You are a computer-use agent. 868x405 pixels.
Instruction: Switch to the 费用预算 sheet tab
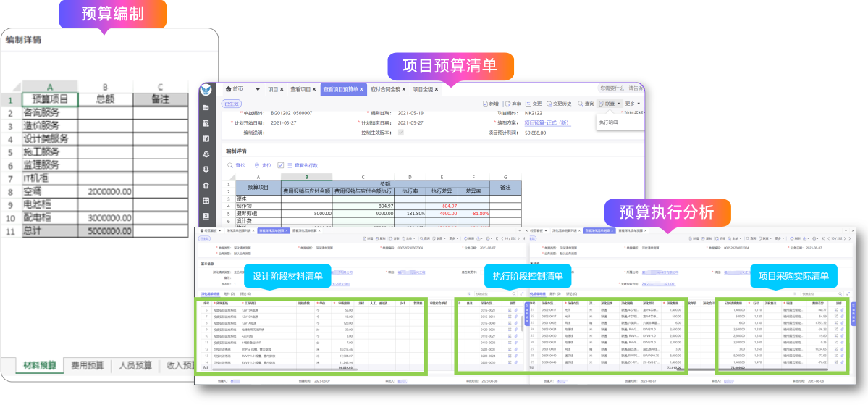pos(87,366)
